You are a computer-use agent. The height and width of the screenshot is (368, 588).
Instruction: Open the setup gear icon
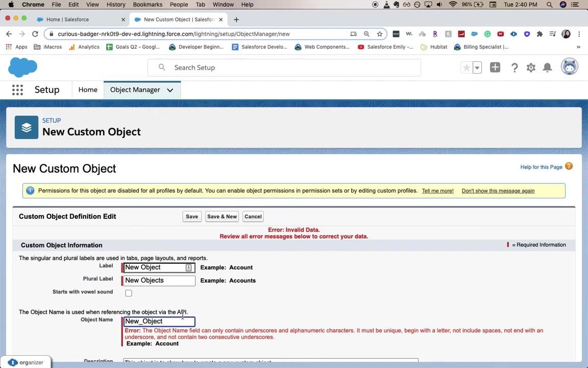point(531,67)
